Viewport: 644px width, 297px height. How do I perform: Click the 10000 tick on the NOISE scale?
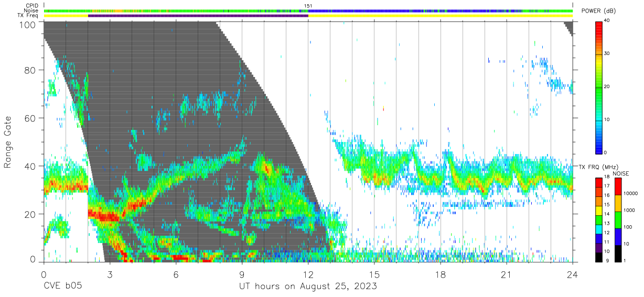coord(631,194)
